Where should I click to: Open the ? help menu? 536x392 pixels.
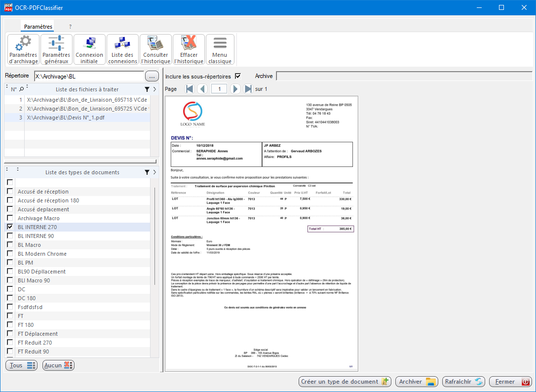(x=70, y=27)
